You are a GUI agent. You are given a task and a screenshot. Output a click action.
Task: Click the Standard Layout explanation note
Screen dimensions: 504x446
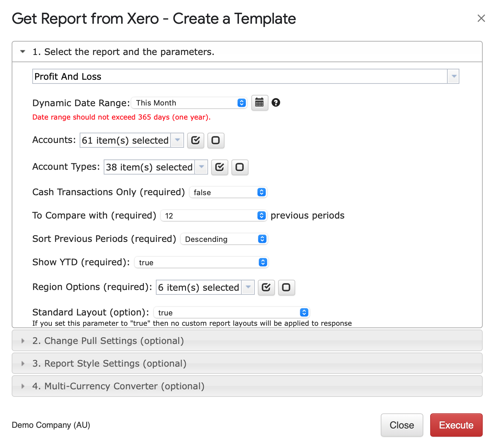click(x=192, y=323)
